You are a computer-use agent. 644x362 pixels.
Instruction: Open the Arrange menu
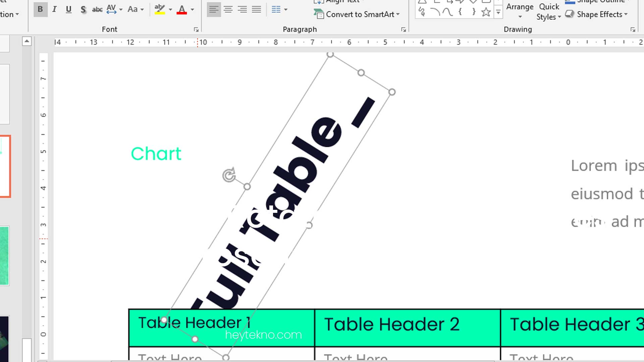(520, 11)
